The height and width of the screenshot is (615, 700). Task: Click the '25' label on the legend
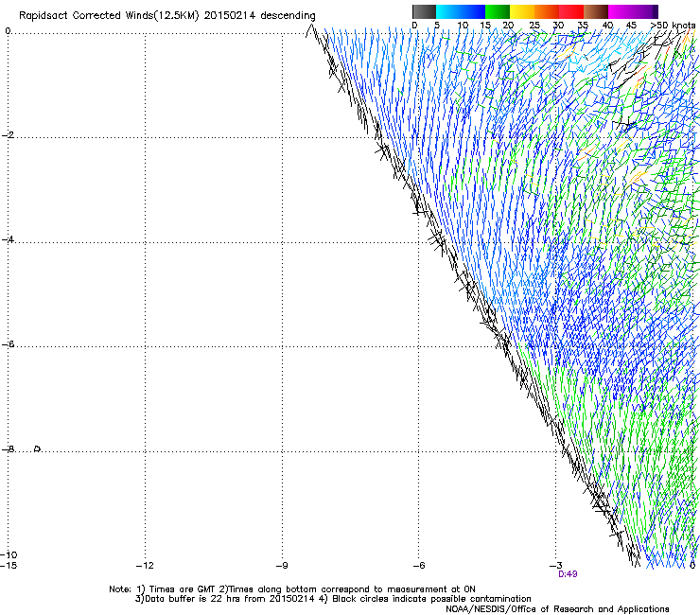click(x=534, y=26)
